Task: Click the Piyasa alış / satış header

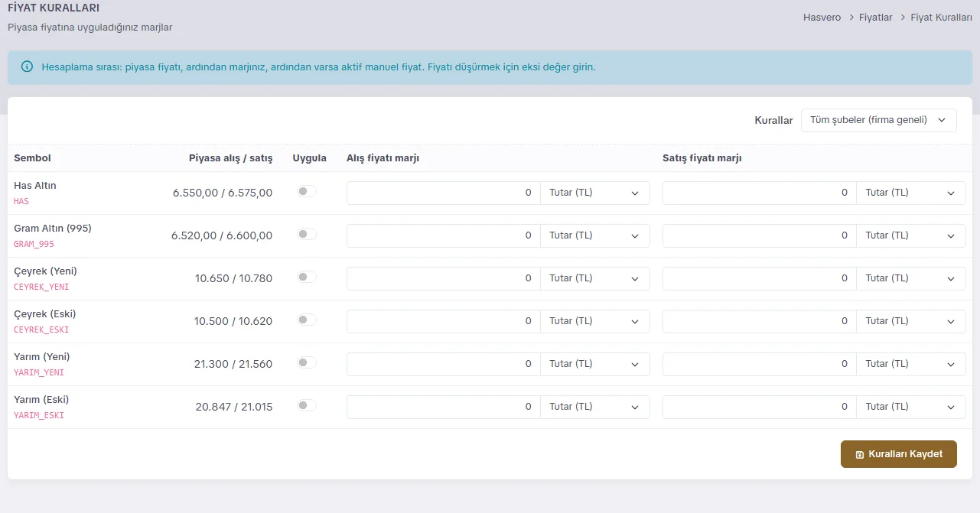Action: (230, 158)
